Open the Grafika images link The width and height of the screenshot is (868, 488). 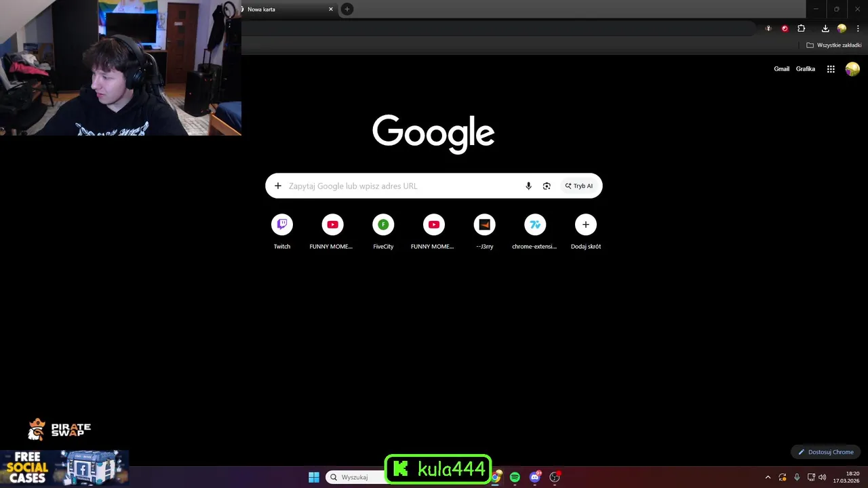(x=806, y=69)
